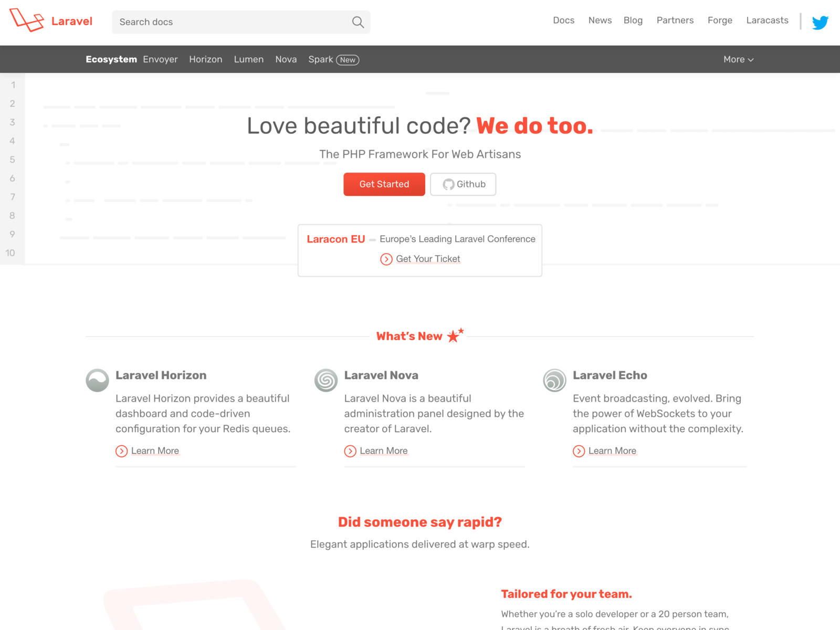The width and height of the screenshot is (840, 630).
Task: Click Learn More under Laravel Nova
Action: click(x=384, y=451)
